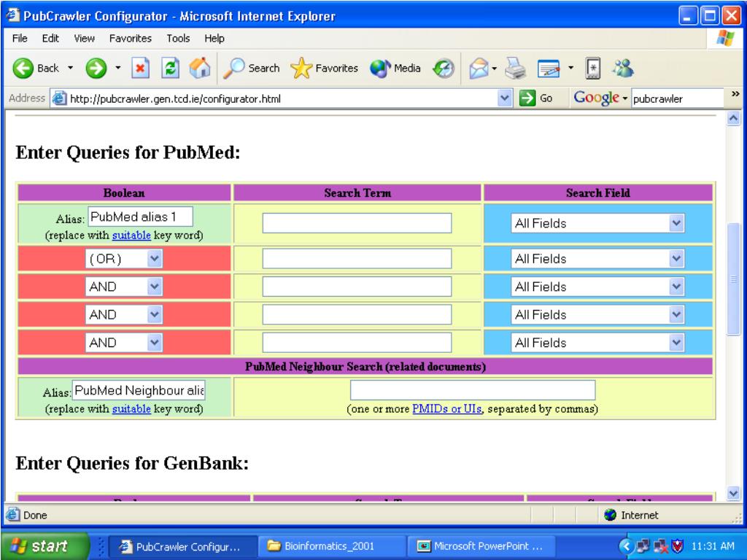Click the Print icon
Screen dimensions: 747x560
[515, 68]
